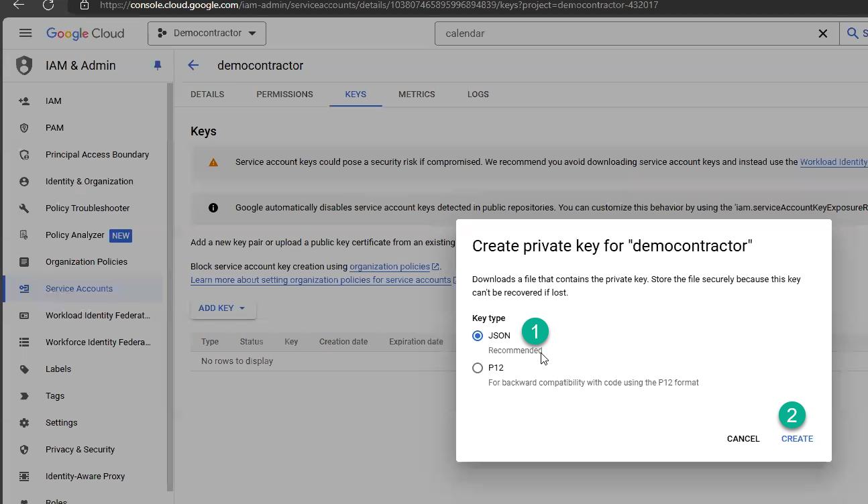
Task: Open the Add Key dropdown
Action: click(x=223, y=308)
